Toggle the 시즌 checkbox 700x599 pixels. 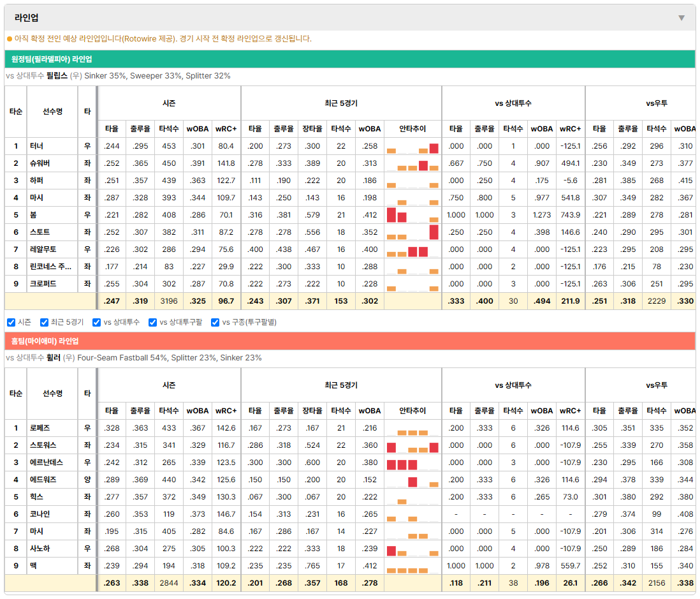(11, 322)
